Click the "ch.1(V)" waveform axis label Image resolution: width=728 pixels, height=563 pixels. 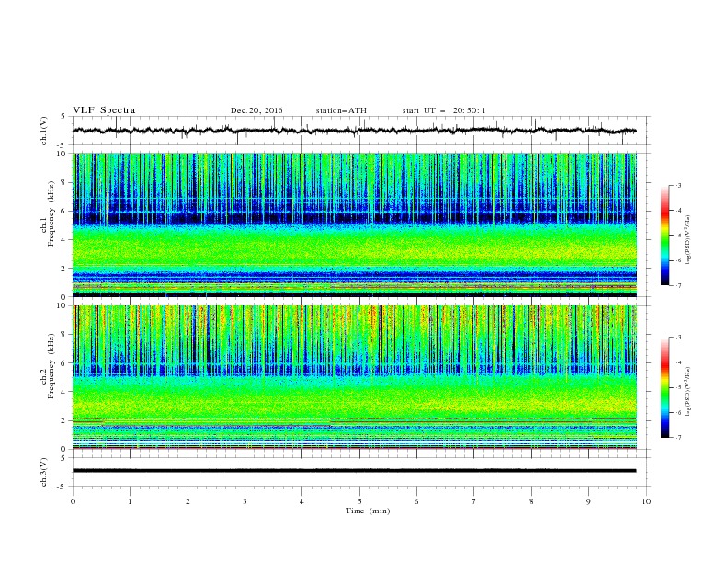44,131
